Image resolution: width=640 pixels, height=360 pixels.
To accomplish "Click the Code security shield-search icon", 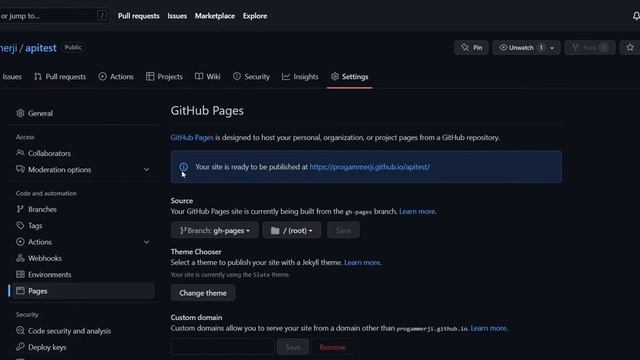I will 20,331.
